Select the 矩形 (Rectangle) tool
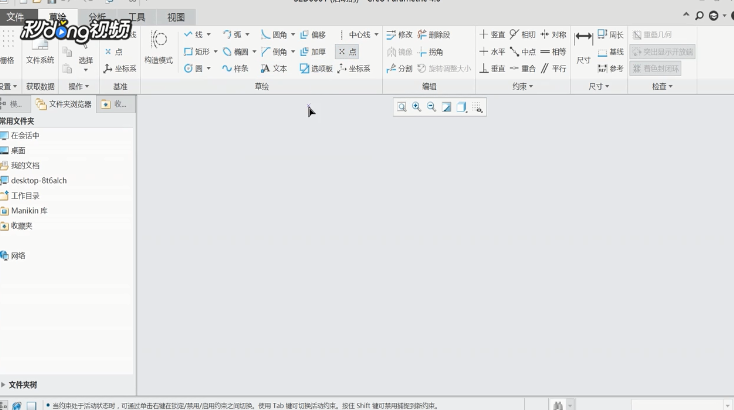This screenshot has height=410, width=734. 197,51
